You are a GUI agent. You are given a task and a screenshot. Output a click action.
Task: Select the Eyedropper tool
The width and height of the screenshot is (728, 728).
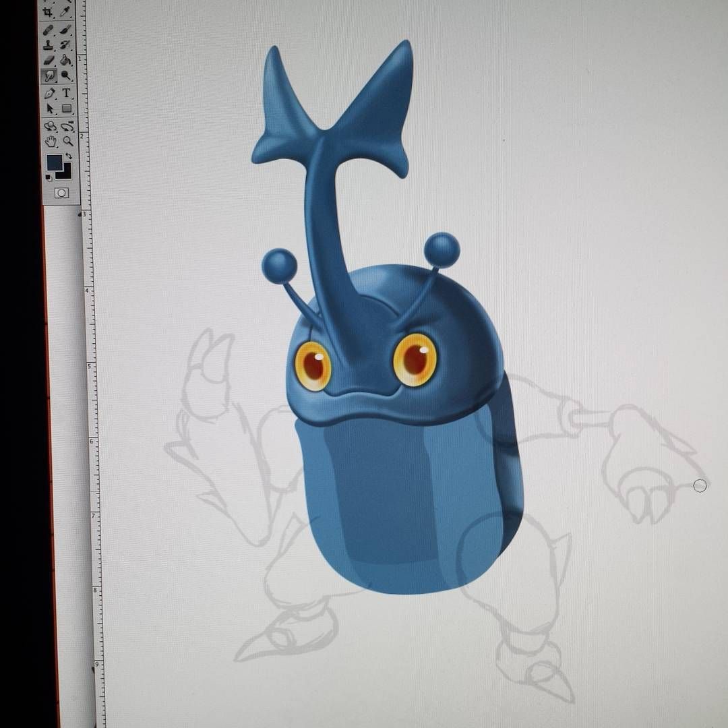(x=65, y=12)
